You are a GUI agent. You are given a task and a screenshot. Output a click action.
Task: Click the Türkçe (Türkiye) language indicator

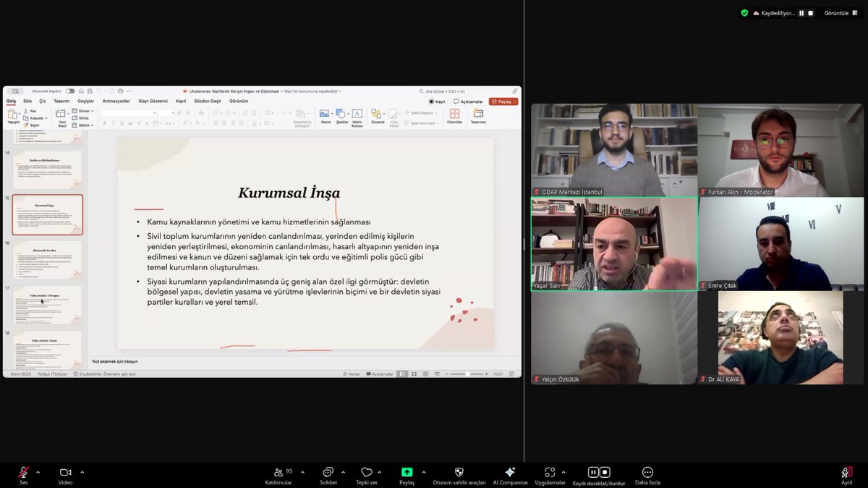point(51,374)
